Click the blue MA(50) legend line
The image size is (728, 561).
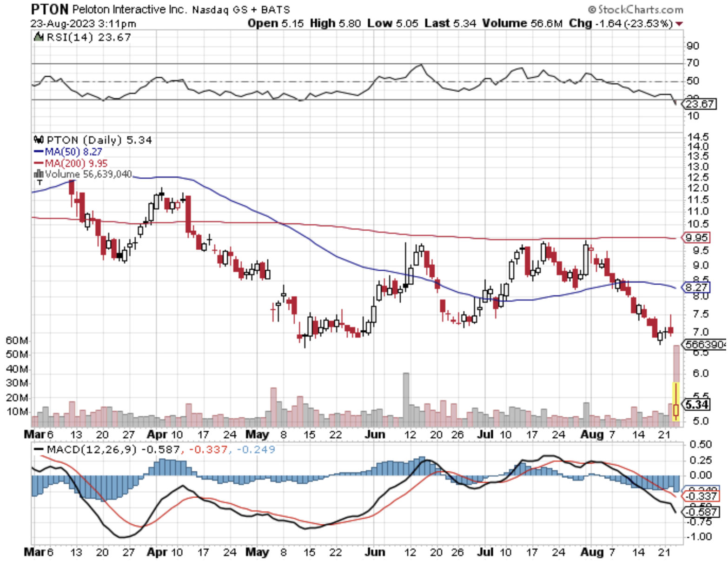[38, 152]
